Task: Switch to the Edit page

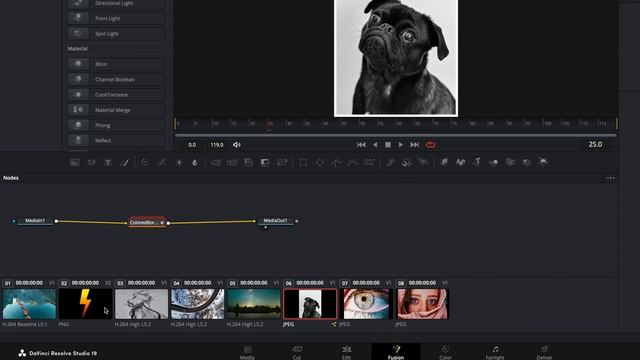Action: click(x=347, y=353)
